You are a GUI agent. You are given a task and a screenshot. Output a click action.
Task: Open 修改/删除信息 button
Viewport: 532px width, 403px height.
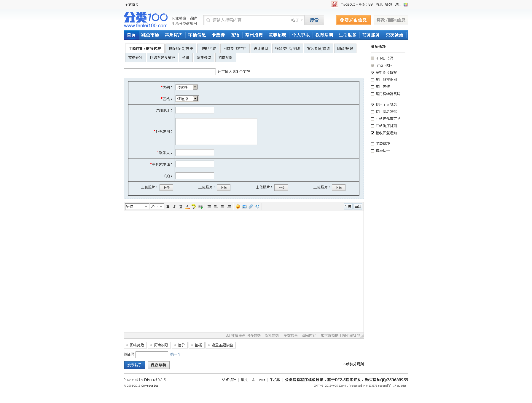pos(391,20)
